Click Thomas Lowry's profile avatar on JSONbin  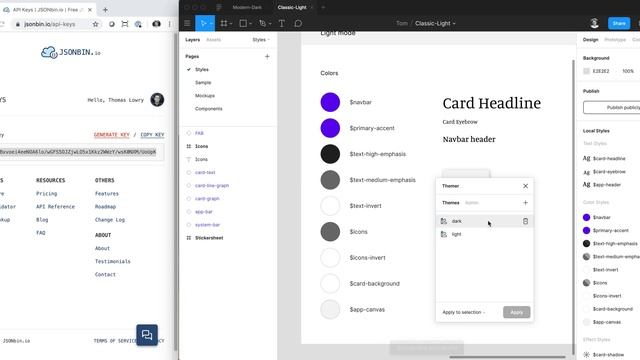click(157, 100)
